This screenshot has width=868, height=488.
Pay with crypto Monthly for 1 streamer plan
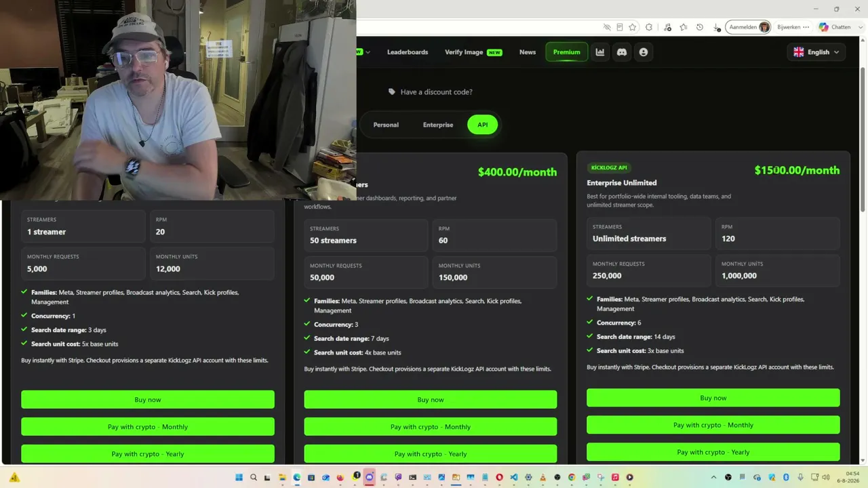148,427
